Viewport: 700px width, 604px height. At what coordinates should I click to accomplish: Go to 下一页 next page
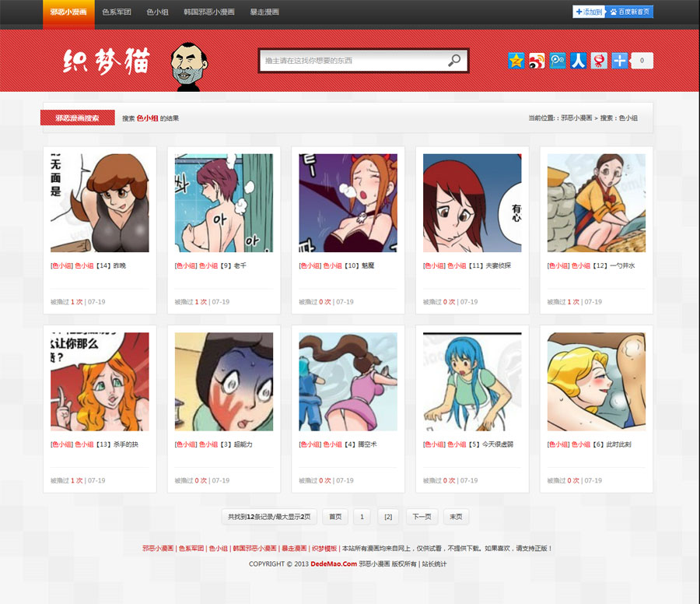(422, 517)
